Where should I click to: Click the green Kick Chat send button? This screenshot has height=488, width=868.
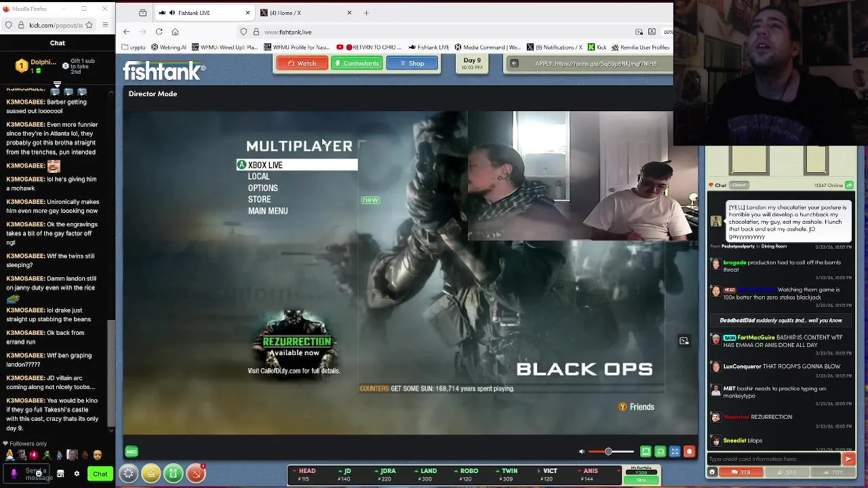click(x=100, y=474)
